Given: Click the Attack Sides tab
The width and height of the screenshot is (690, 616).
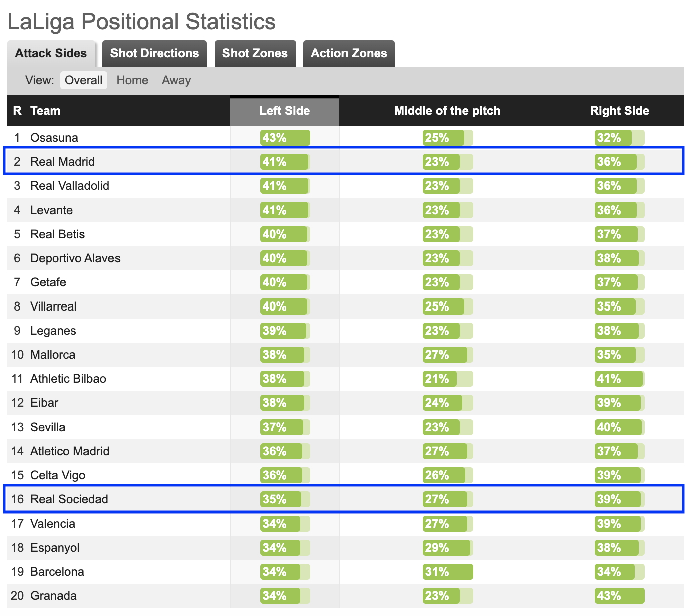Looking at the screenshot, I should (x=51, y=53).
